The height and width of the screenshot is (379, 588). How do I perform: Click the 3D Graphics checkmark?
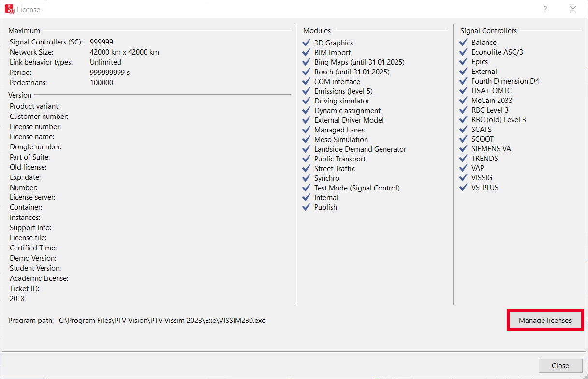[306, 43]
